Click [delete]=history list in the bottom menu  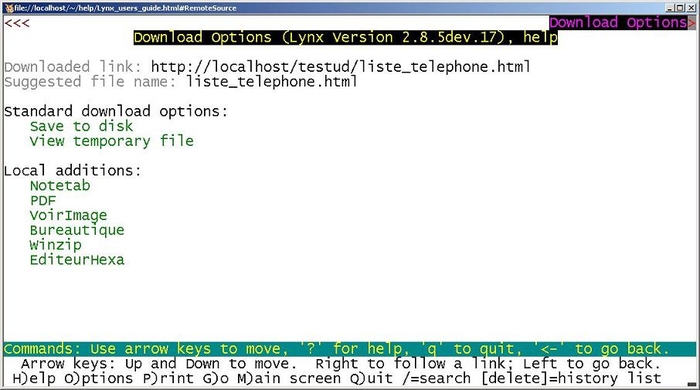(x=571, y=378)
